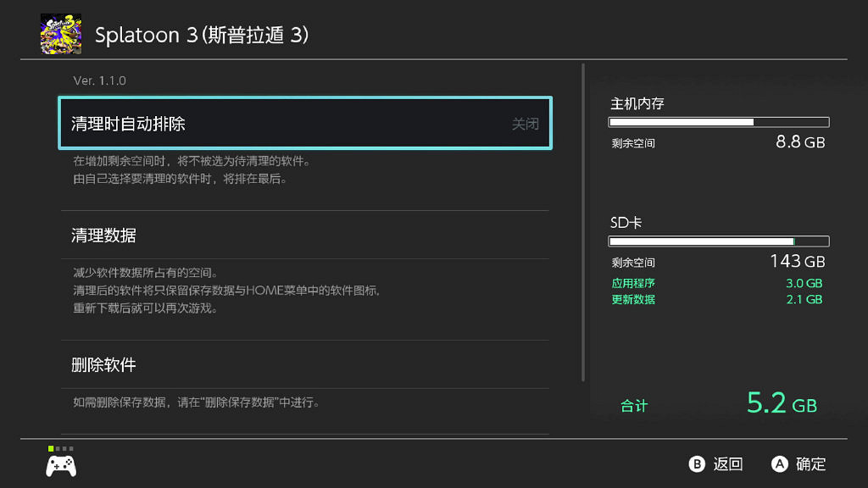Select the 清理数据 option
The image size is (868, 488).
pos(303,235)
